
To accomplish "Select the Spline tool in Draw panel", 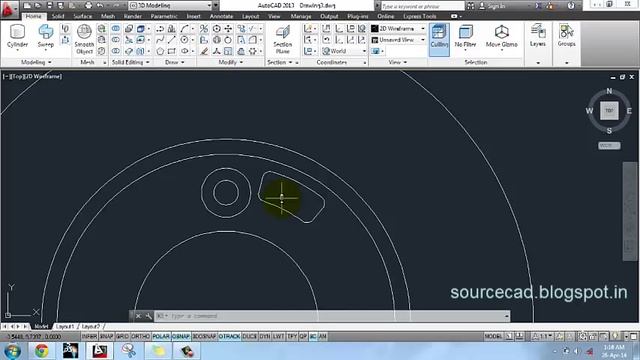I will pyautogui.click(x=160, y=40).
